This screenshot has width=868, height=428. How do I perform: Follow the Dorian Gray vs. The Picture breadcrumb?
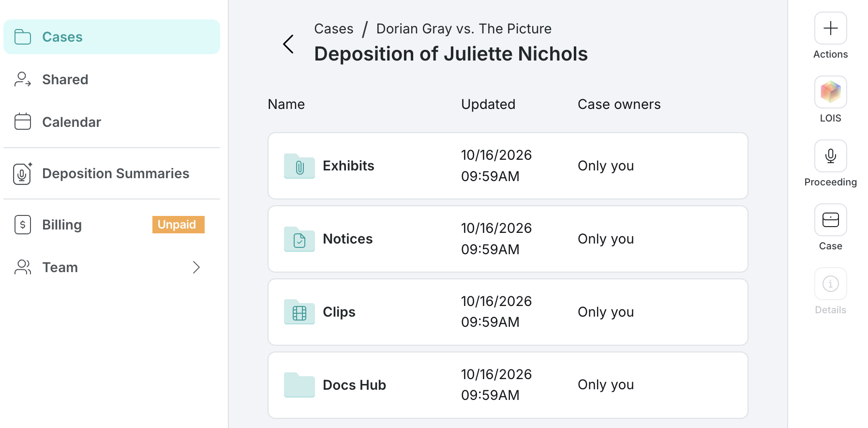[464, 29]
